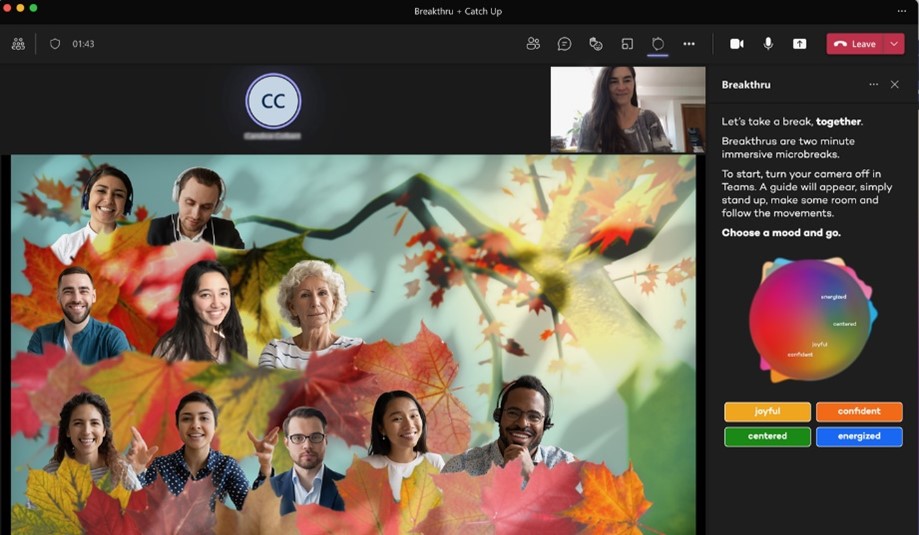Image resolution: width=919 pixels, height=535 pixels.
Task: Close the Breakthru side panel
Action: click(x=895, y=85)
